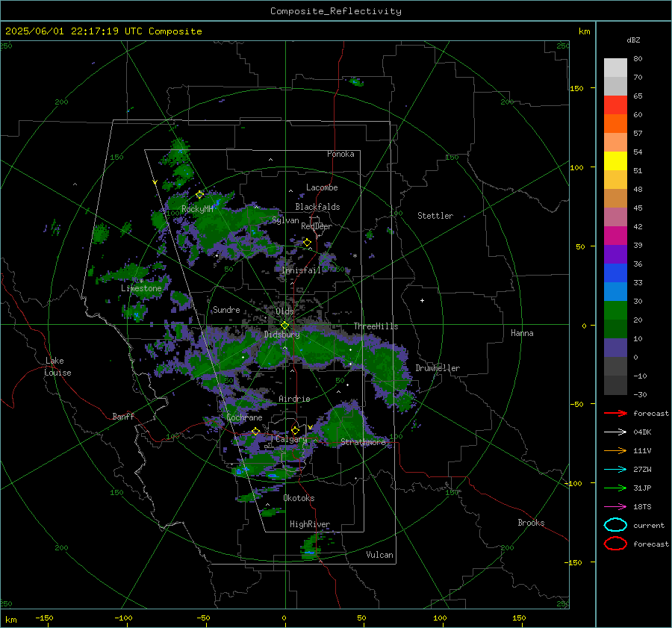Click the Airdrie city label
This screenshot has width=672, height=628.
click(x=294, y=399)
